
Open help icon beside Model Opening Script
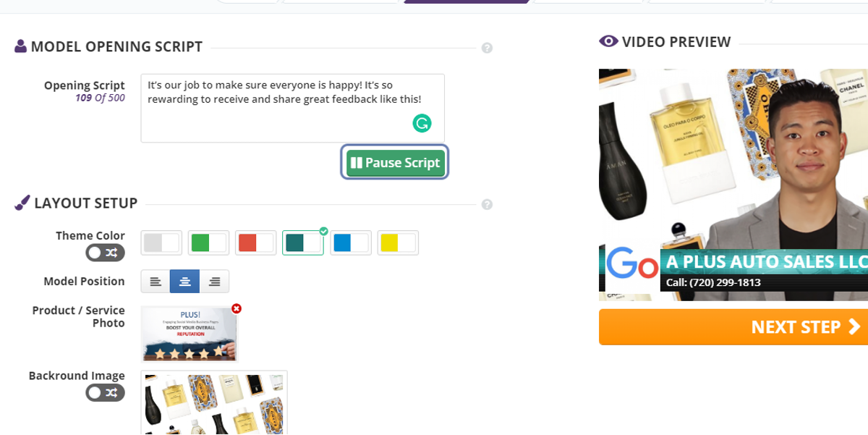pos(487,48)
